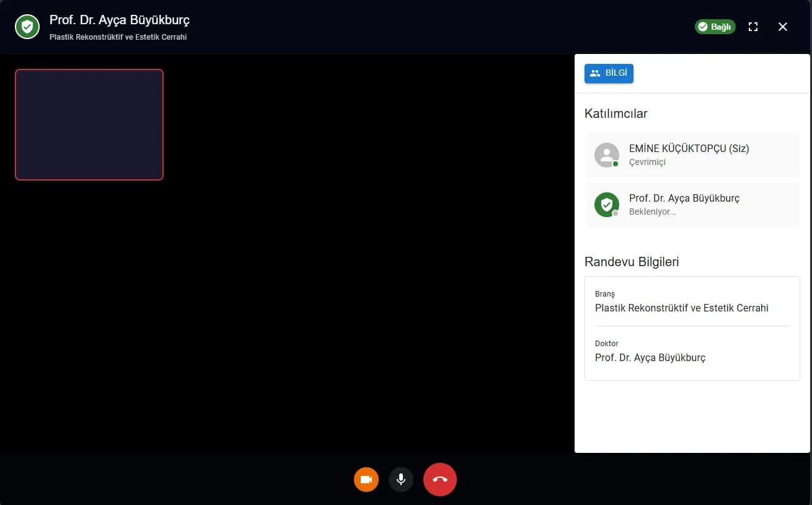
Task: Close the video call window
Action: (783, 27)
